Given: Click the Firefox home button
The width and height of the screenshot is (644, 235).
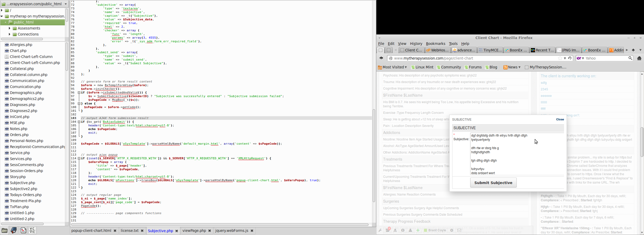Looking at the screenshot, I should pyautogui.click(x=639, y=58).
